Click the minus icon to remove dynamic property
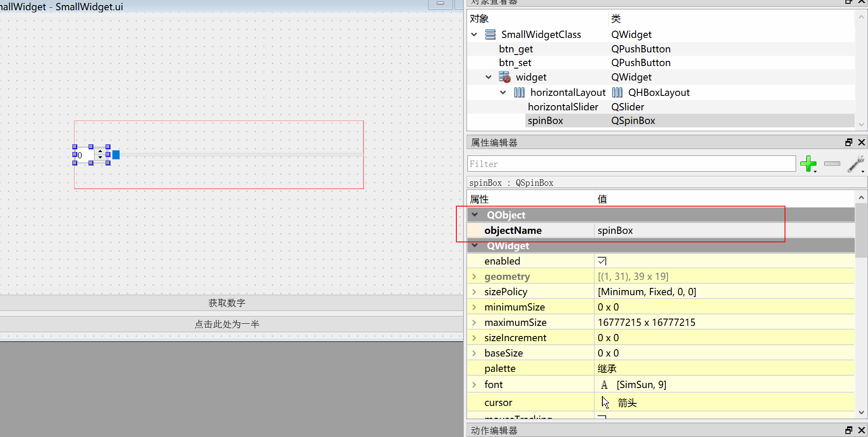This screenshot has width=868, height=437. point(831,164)
